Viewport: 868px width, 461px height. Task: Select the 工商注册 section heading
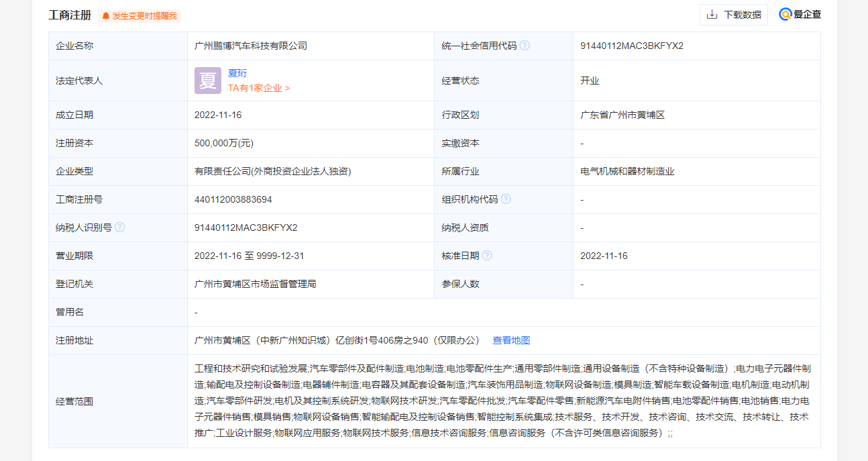[x=70, y=15]
